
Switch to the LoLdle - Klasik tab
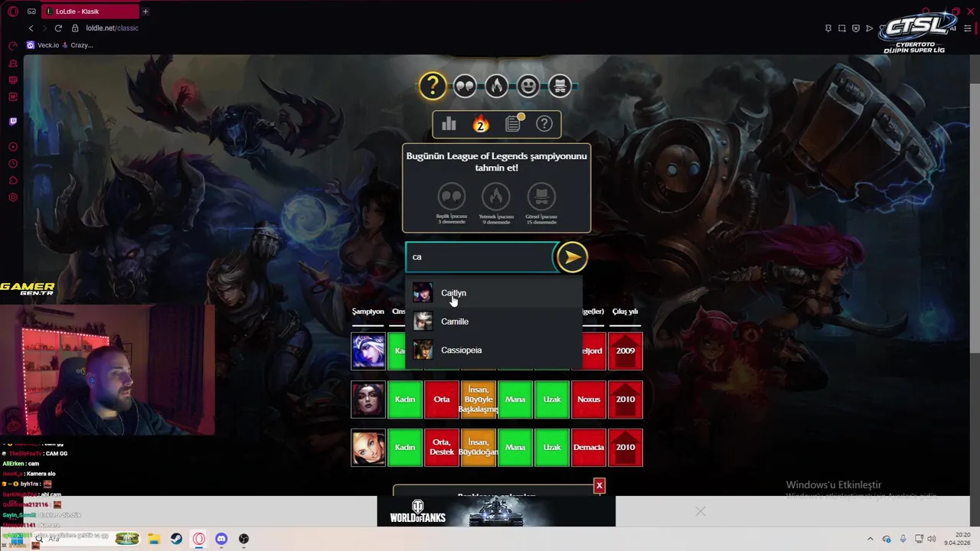pos(90,11)
